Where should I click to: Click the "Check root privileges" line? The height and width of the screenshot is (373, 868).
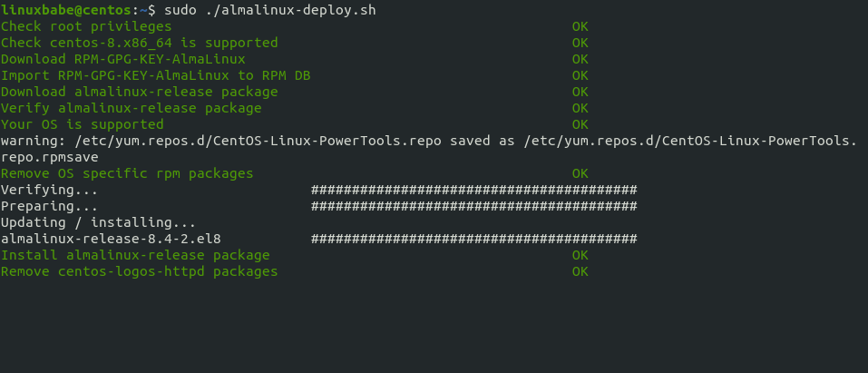[86, 26]
